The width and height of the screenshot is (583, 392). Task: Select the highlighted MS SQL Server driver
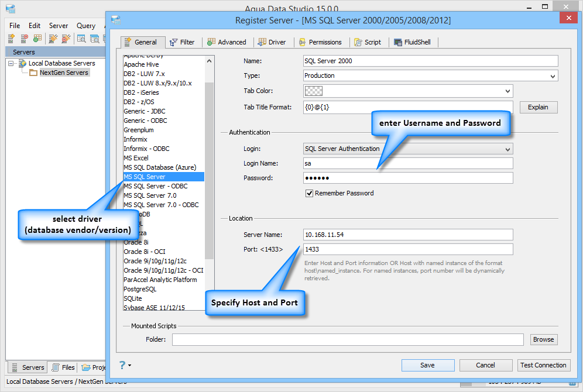(x=163, y=177)
